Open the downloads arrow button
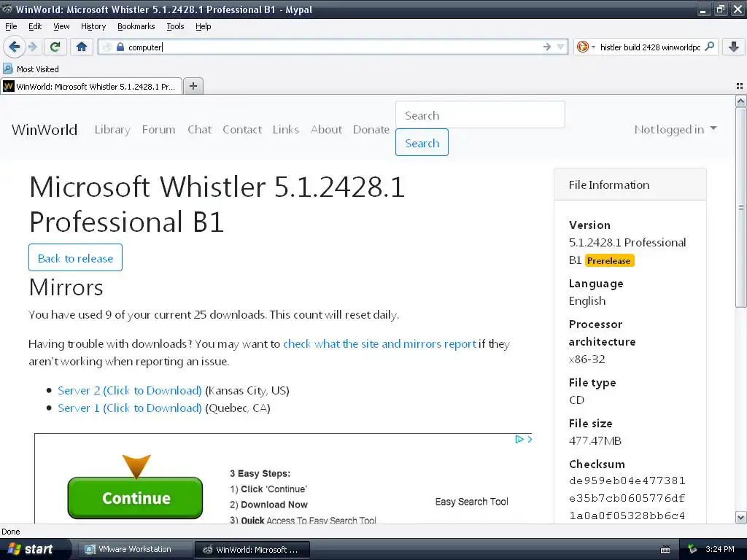Screen dimensions: 747x560 tap(734, 47)
